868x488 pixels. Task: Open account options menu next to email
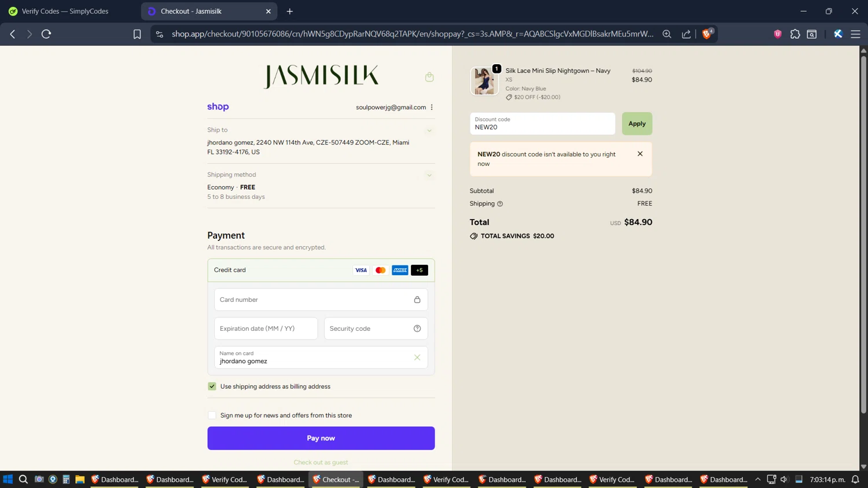pyautogui.click(x=432, y=107)
